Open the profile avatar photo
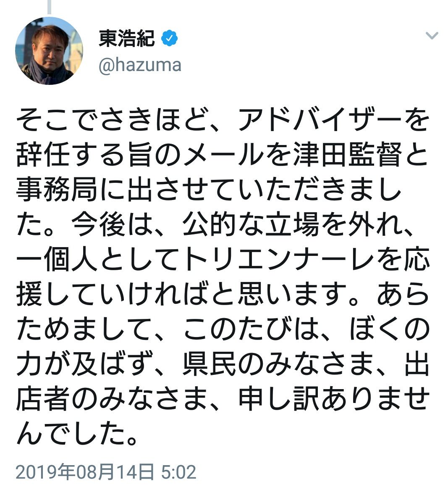Image resolution: width=448 pixels, height=495 pixels. pos(49,50)
